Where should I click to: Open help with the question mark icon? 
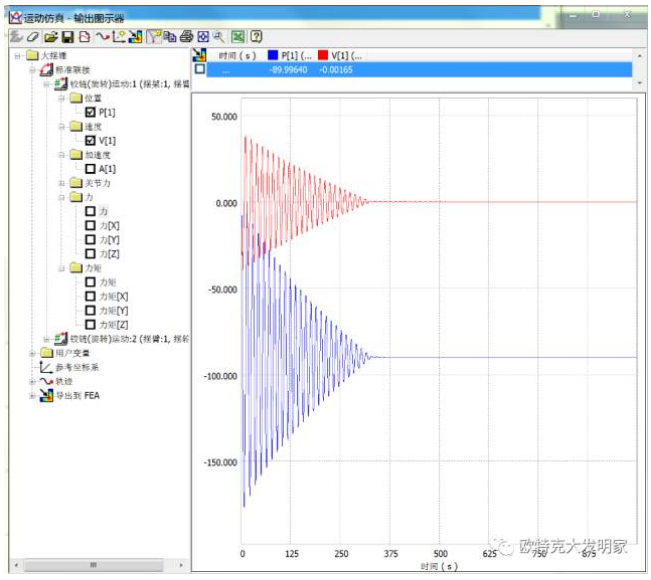(257, 37)
